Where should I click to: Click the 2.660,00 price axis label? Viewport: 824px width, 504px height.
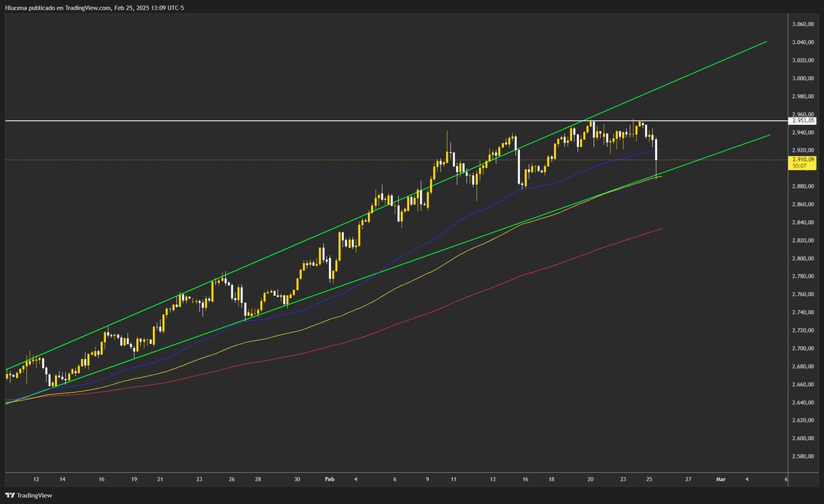click(x=802, y=384)
